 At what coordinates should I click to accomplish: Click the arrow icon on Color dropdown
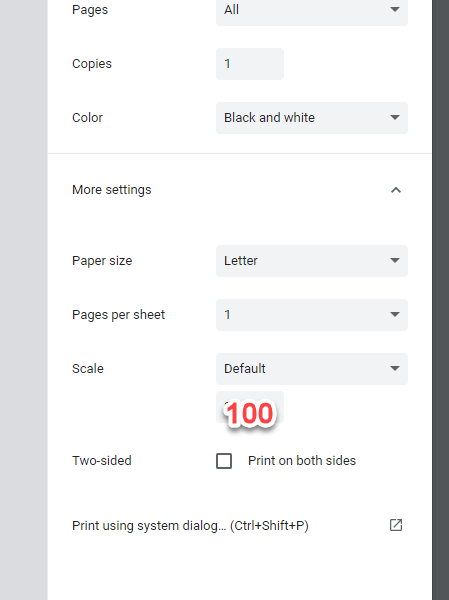[395, 117]
